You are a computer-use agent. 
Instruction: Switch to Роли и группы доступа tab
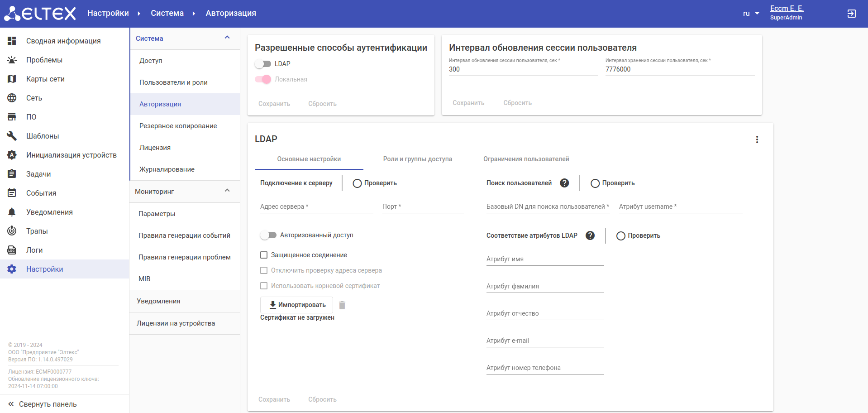pyautogui.click(x=417, y=159)
